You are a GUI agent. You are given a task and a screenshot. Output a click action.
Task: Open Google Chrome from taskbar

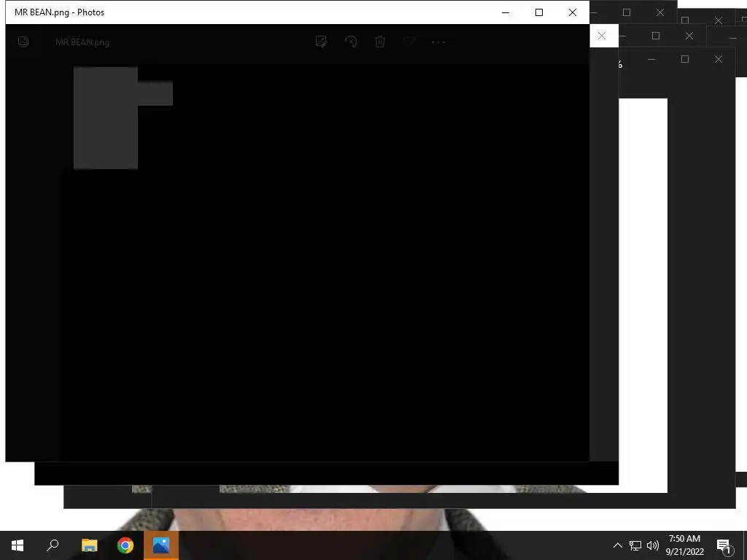pos(125,545)
